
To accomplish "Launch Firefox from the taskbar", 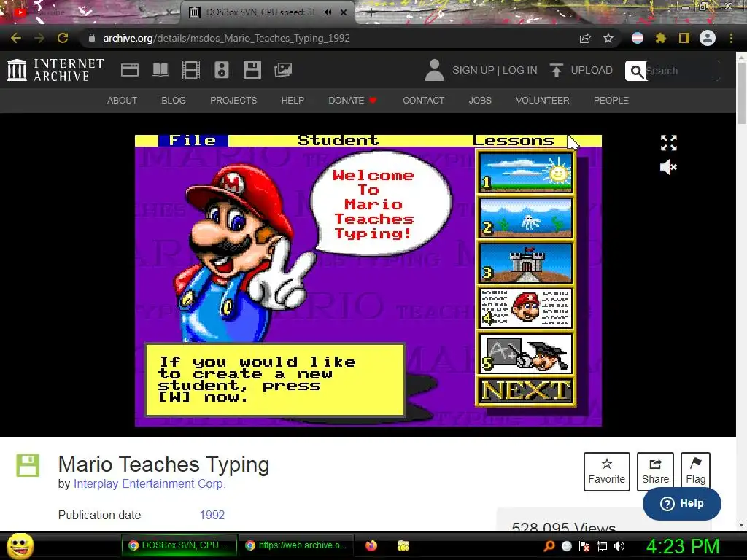I will 371,545.
